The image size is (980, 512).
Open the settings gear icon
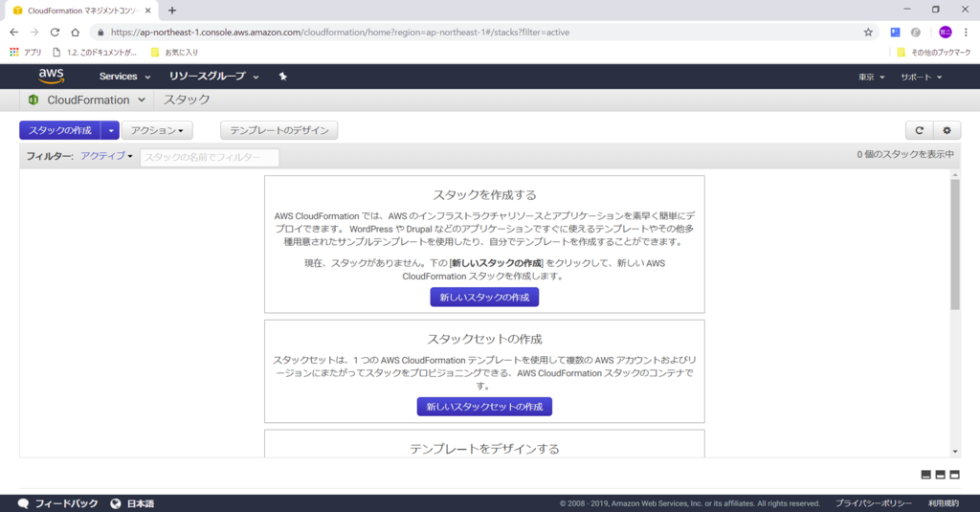(x=947, y=130)
